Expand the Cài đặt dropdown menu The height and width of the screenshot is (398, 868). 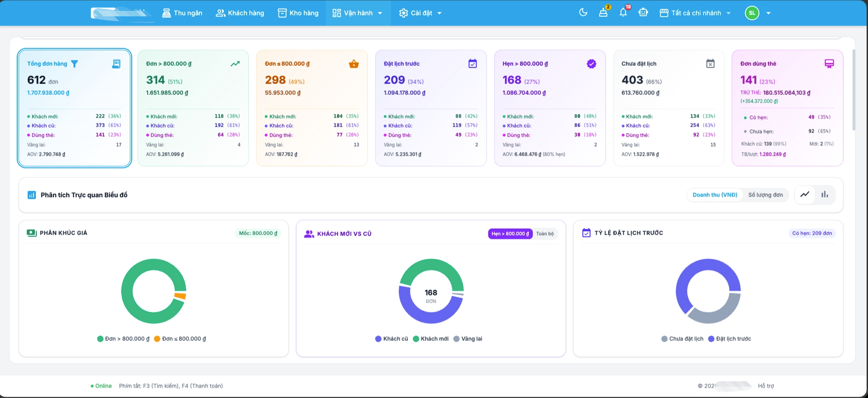(x=420, y=13)
